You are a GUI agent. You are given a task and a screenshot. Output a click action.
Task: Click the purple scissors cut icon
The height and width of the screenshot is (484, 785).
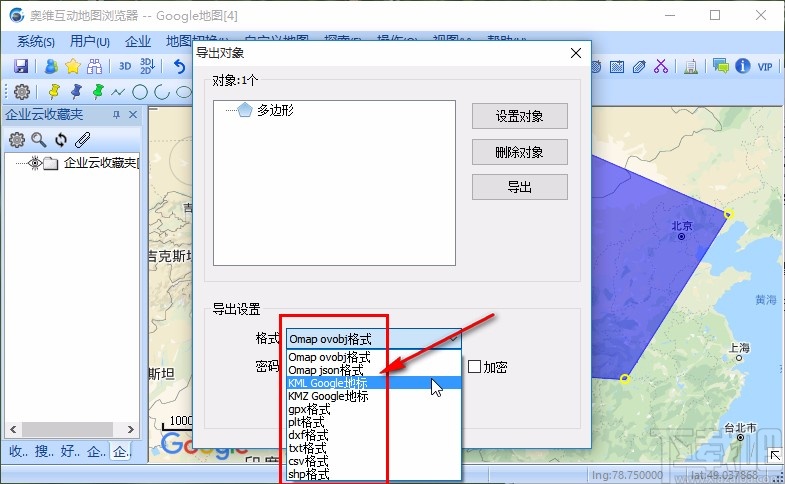pyautogui.click(x=661, y=66)
